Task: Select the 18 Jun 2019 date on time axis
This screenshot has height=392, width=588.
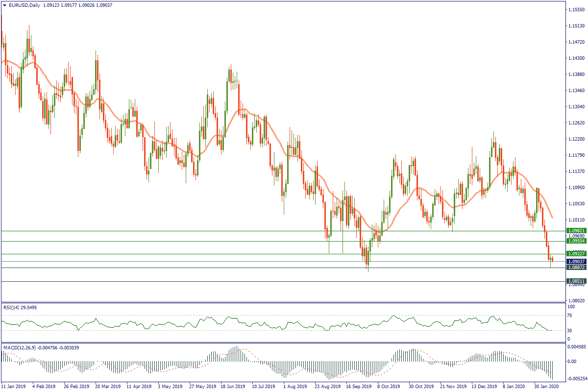Action: (232, 386)
